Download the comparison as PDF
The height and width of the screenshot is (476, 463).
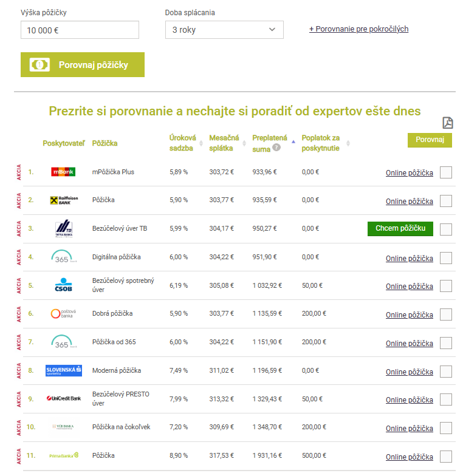pyautogui.click(x=447, y=123)
